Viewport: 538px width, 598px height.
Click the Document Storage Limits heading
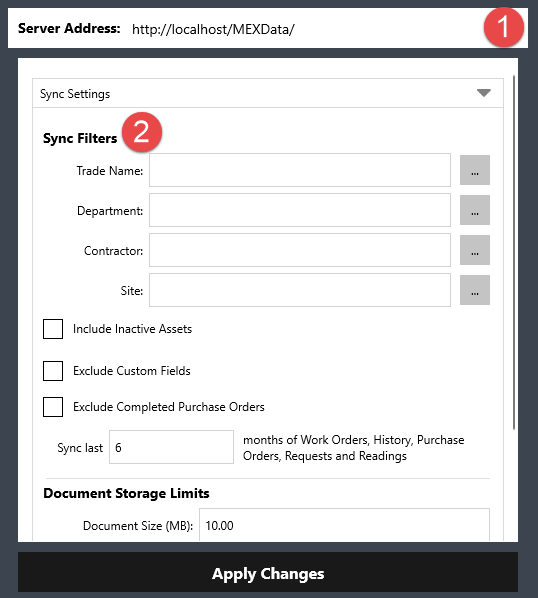(x=126, y=493)
